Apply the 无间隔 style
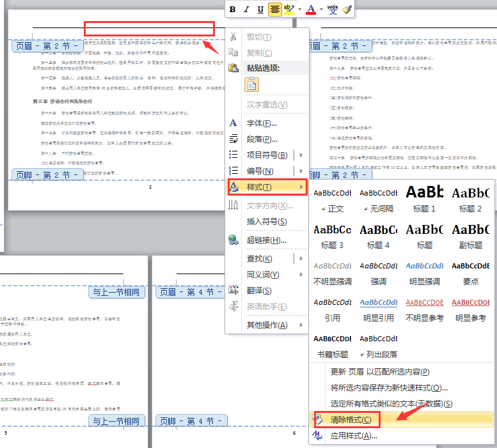497x448 pixels. (x=379, y=201)
